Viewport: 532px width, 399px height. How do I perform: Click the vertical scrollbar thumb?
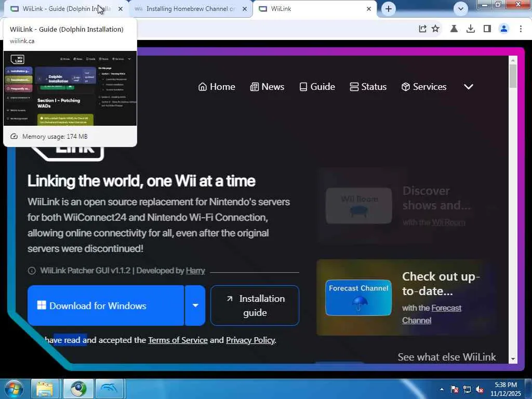pyautogui.click(x=513, y=76)
